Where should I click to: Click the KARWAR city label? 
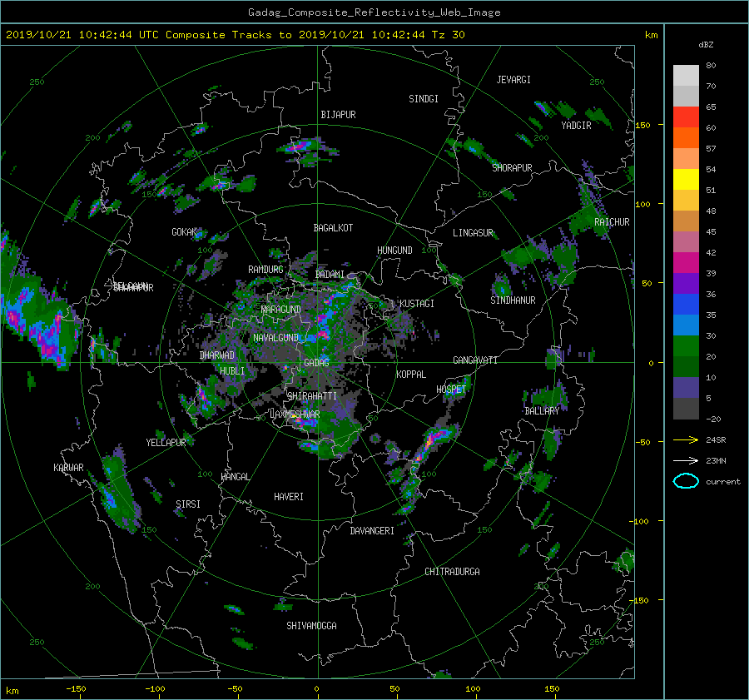tap(68, 467)
